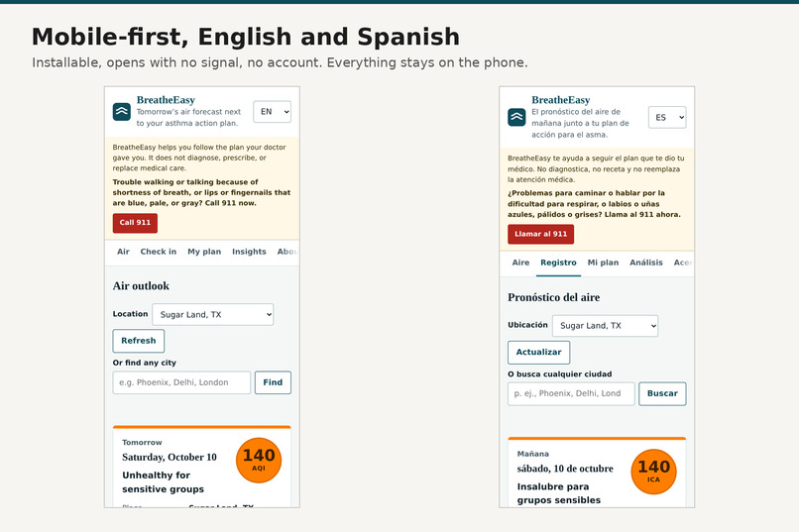Expand the Location dropdown showing Sugar Land, TX
The height and width of the screenshot is (532, 799).
click(213, 315)
